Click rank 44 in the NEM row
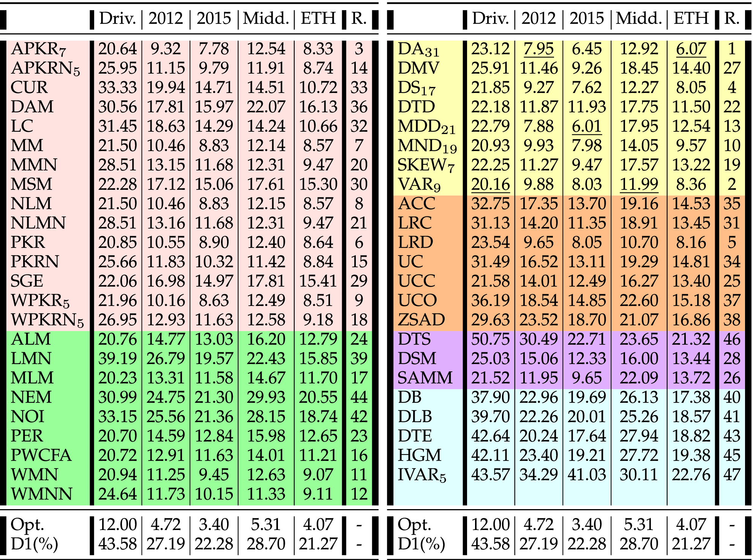Viewport: 753px width, 560px height. pyautogui.click(x=359, y=397)
